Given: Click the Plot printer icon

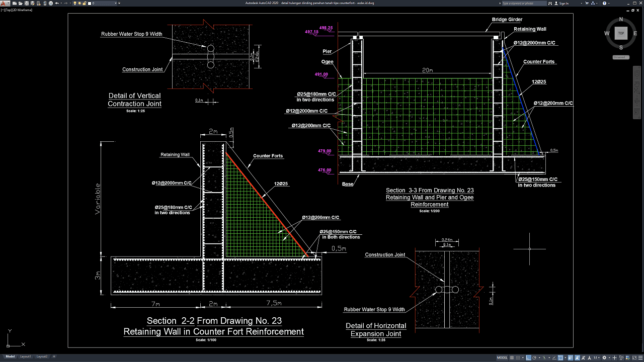Looking at the screenshot, I should (x=50, y=3).
